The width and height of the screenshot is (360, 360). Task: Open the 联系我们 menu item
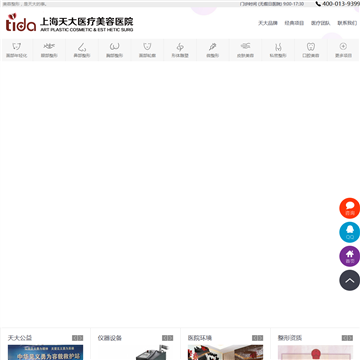point(347,23)
